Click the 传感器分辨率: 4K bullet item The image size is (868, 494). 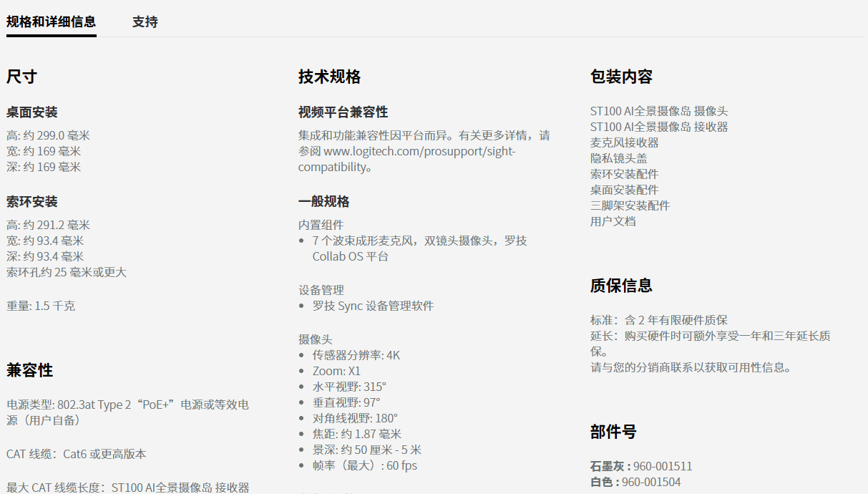click(x=356, y=355)
